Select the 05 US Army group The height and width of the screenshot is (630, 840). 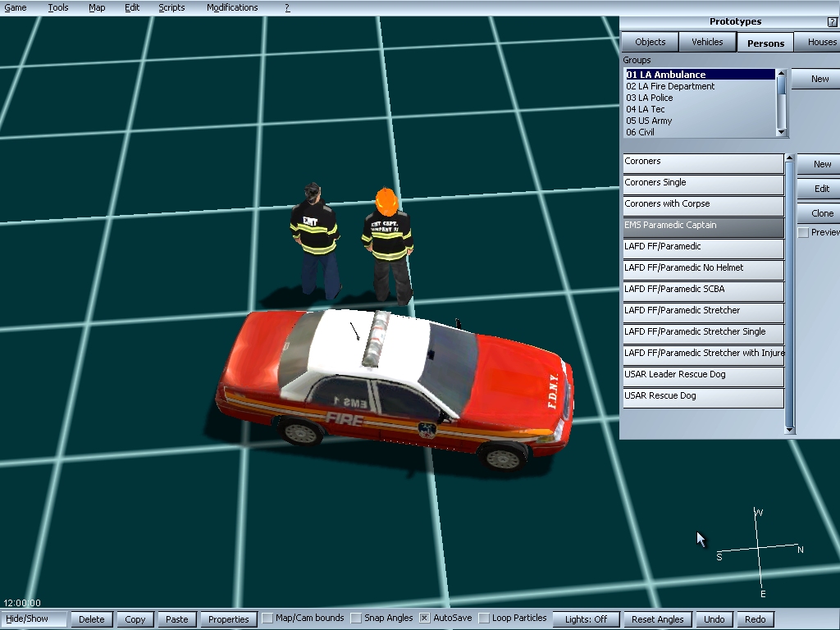[700, 121]
